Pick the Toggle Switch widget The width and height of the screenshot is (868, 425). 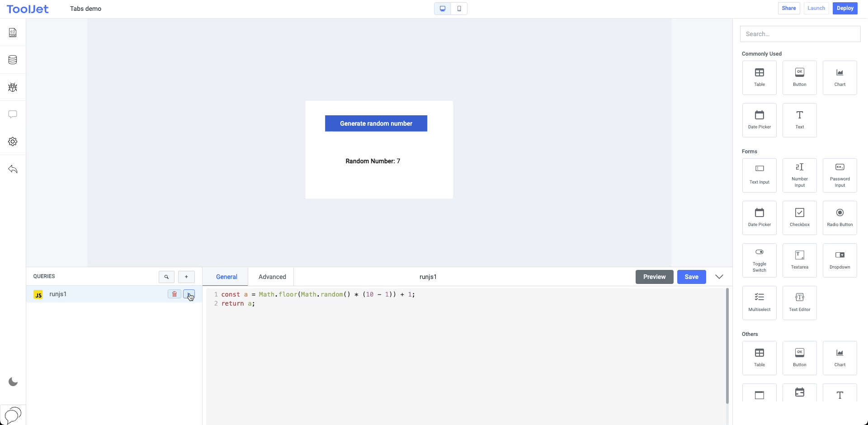[759, 260]
